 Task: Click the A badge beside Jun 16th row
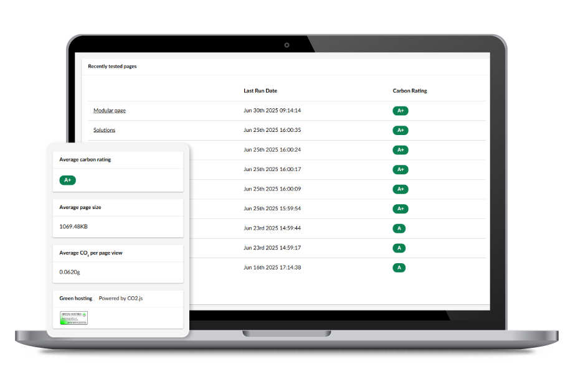click(x=399, y=268)
